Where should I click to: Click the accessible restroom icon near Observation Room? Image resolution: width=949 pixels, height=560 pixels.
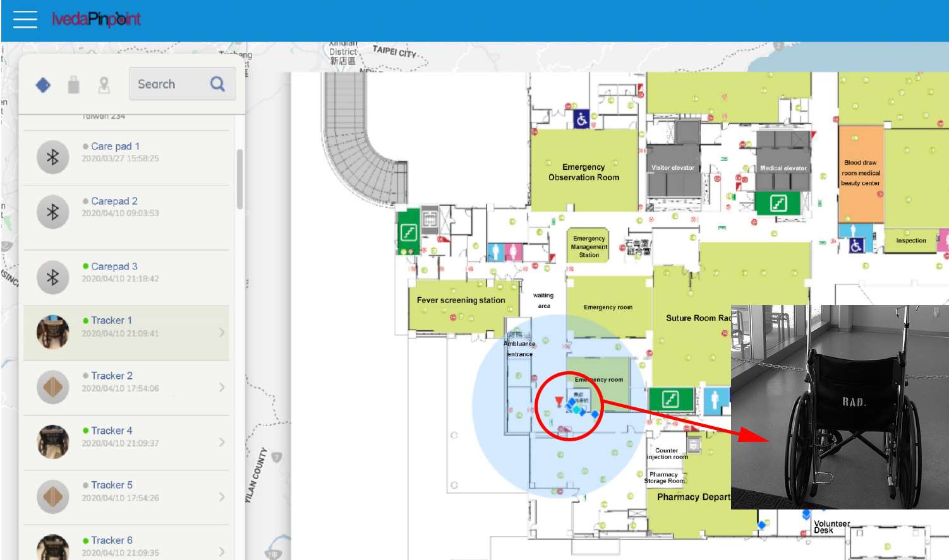(x=582, y=119)
